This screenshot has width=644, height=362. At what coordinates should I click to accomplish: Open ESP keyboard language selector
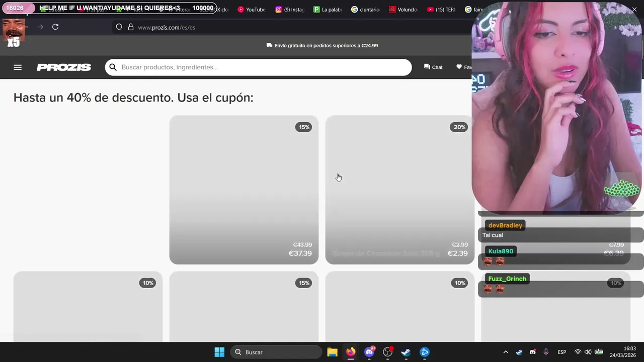[x=562, y=352]
